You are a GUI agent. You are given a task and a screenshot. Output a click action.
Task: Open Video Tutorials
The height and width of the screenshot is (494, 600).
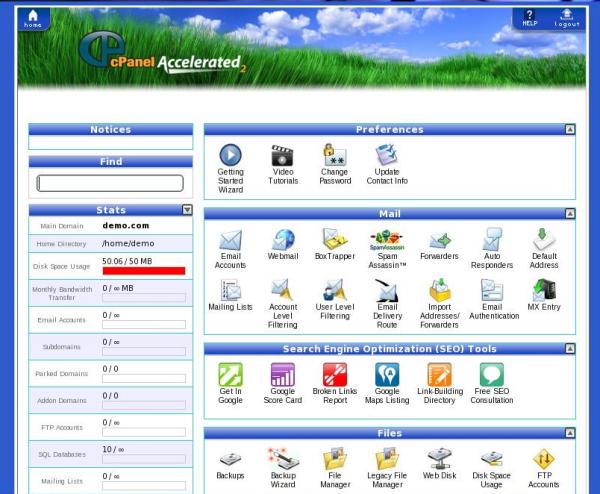[283, 165]
